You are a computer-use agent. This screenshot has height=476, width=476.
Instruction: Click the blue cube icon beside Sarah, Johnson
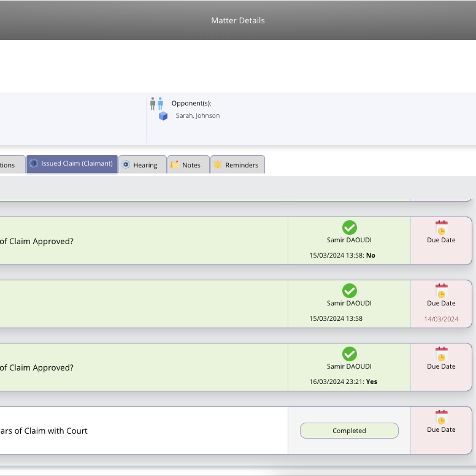point(163,116)
